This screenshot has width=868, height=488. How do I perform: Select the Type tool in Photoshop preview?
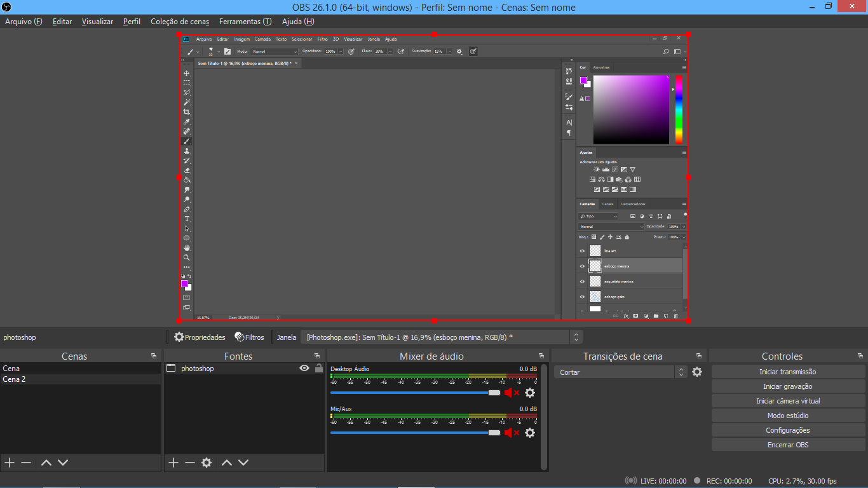click(187, 219)
